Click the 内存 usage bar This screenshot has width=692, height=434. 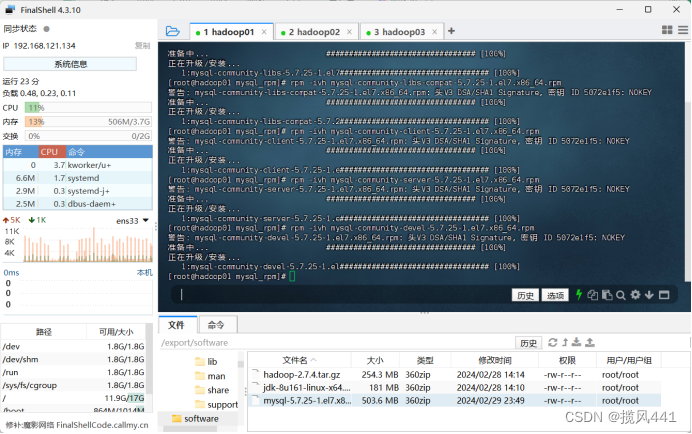(88, 121)
